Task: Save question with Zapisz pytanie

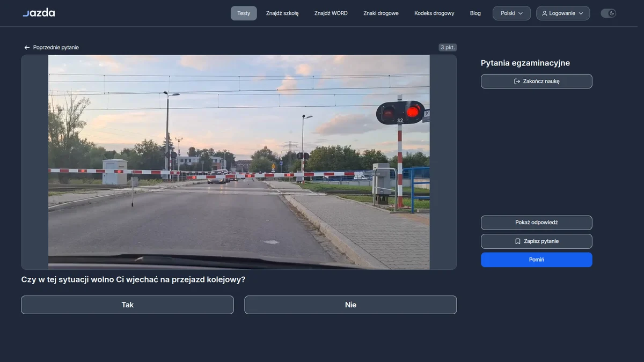Action: 537,241
